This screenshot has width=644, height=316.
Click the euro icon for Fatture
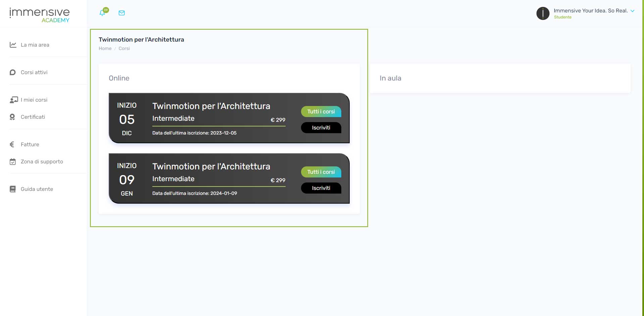(x=12, y=144)
